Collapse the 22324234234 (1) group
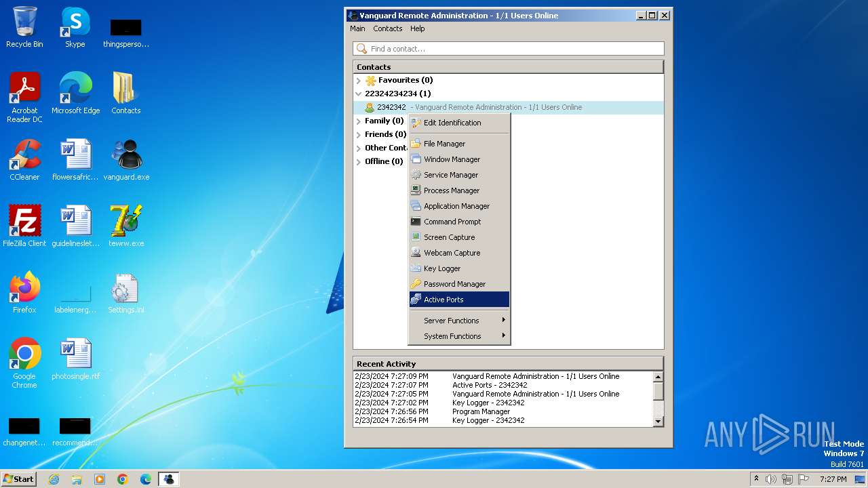This screenshot has width=868, height=488. point(359,94)
